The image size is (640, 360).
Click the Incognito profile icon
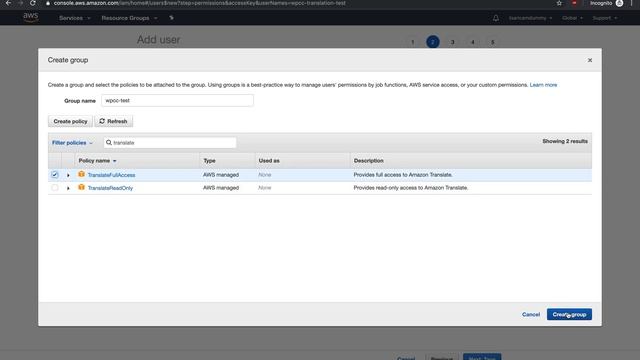click(x=619, y=3)
